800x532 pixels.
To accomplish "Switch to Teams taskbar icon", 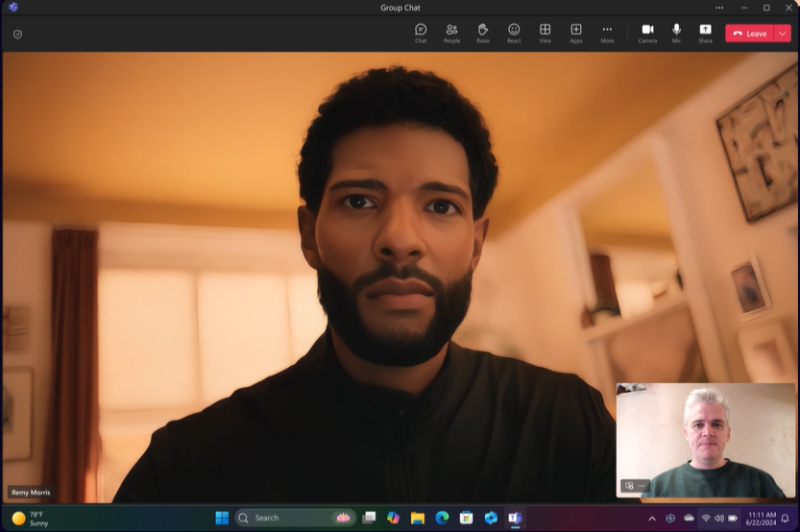I will click(516, 519).
